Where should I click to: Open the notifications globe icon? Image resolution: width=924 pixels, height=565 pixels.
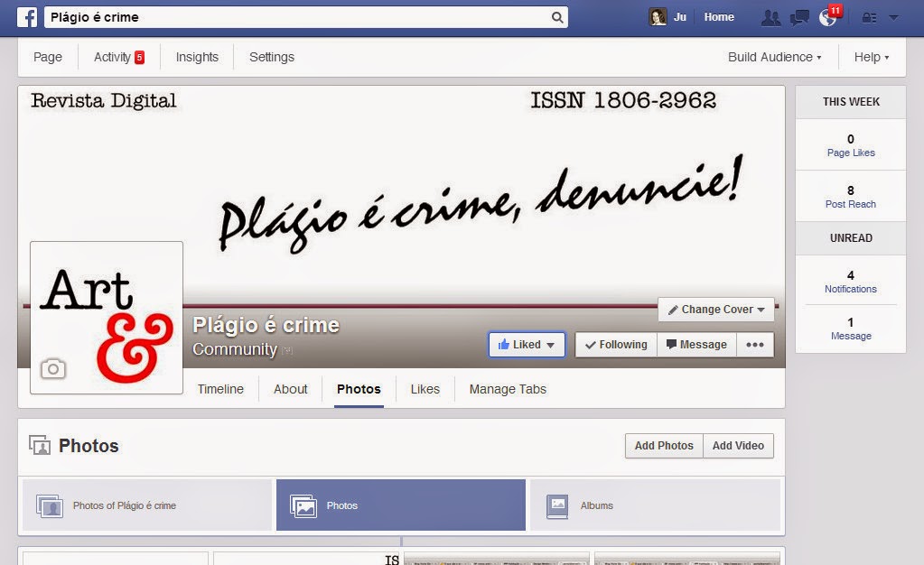[828, 18]
